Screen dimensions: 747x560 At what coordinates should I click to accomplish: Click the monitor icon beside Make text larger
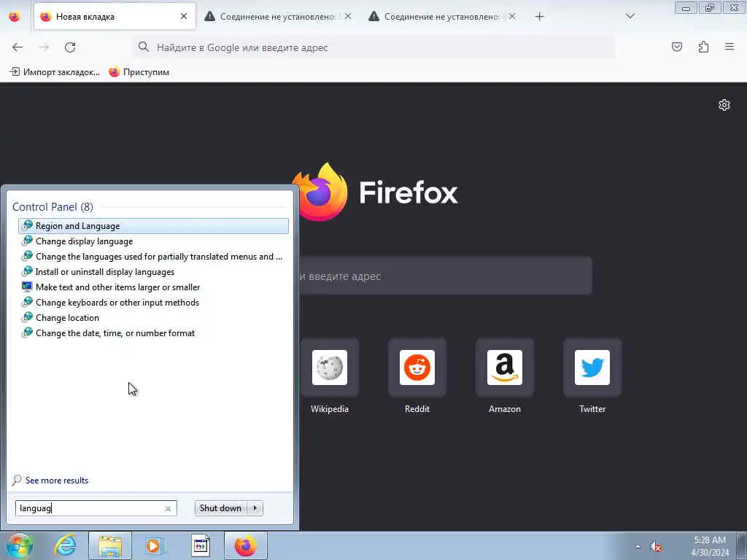[27, 287]
